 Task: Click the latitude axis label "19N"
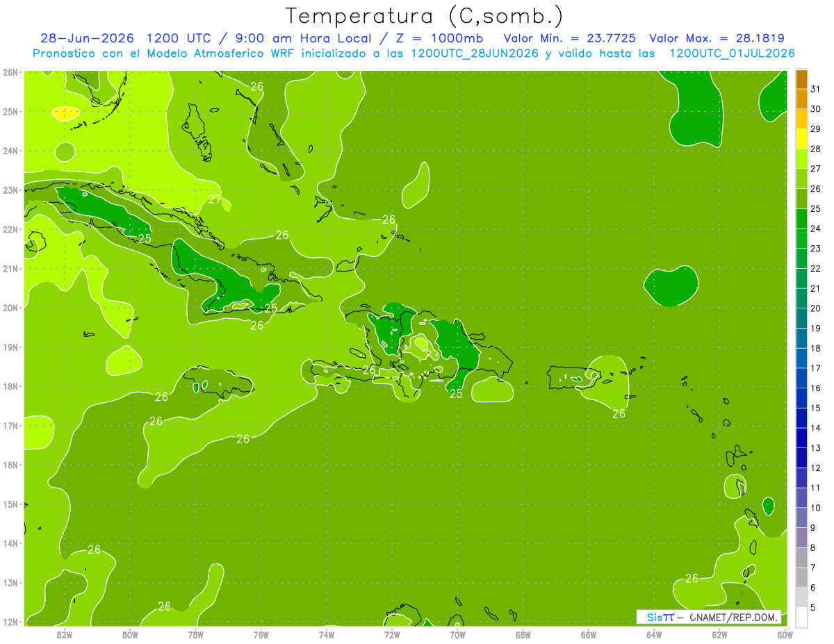(10, 347)
